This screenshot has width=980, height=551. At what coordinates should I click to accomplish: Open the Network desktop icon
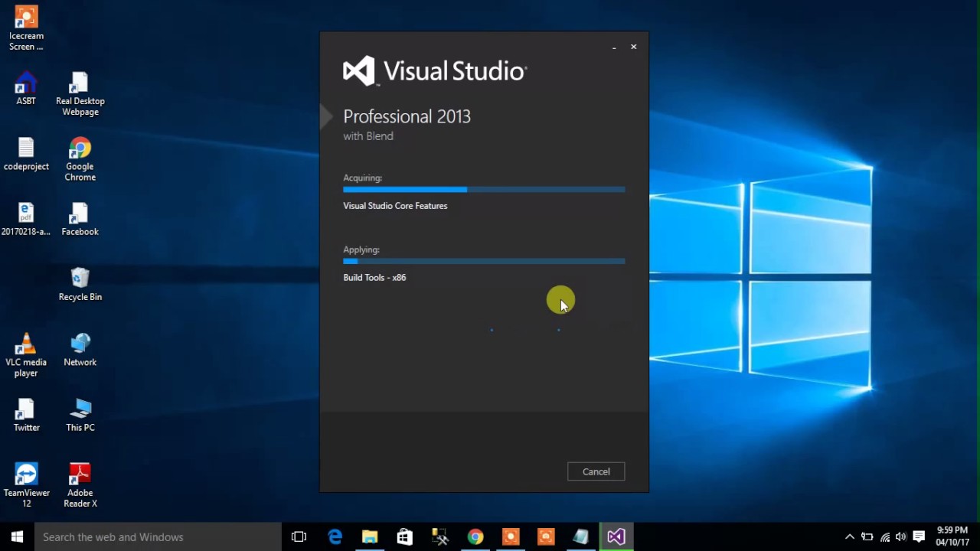pyautogui.click(x=80, y=350)
